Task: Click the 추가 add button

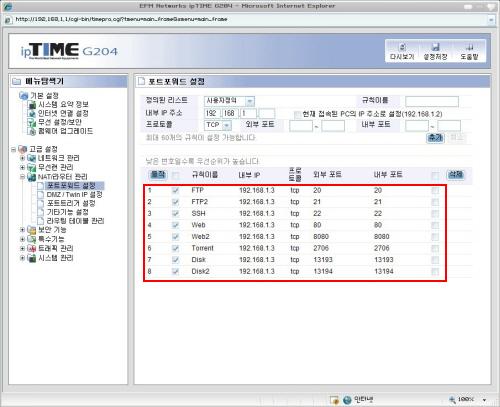Action: pyautogui.click(x=435, y=138)
